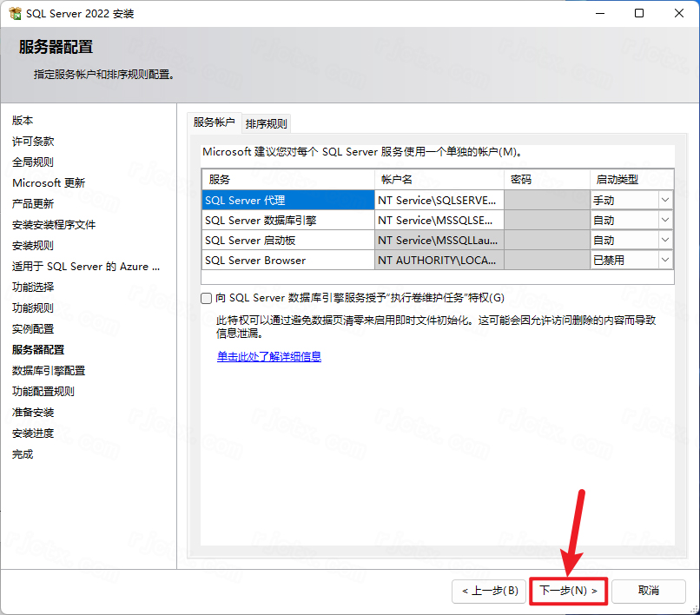
Task: Click the 启动类型 column header
Action: (631, 180)
